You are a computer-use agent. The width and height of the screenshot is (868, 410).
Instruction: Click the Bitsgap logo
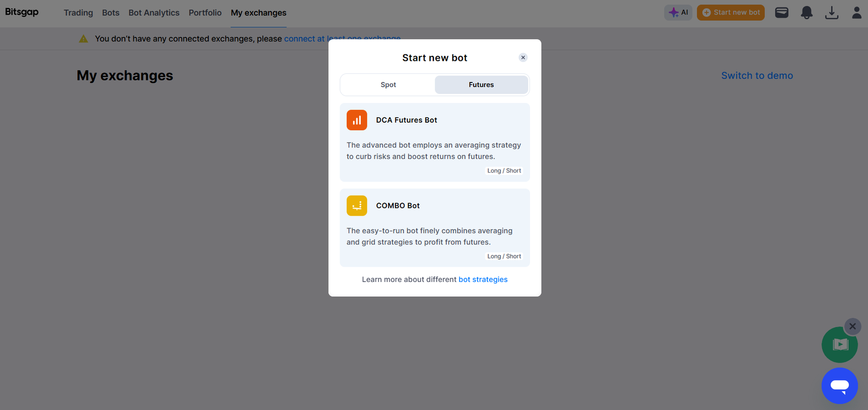[22, 12]
